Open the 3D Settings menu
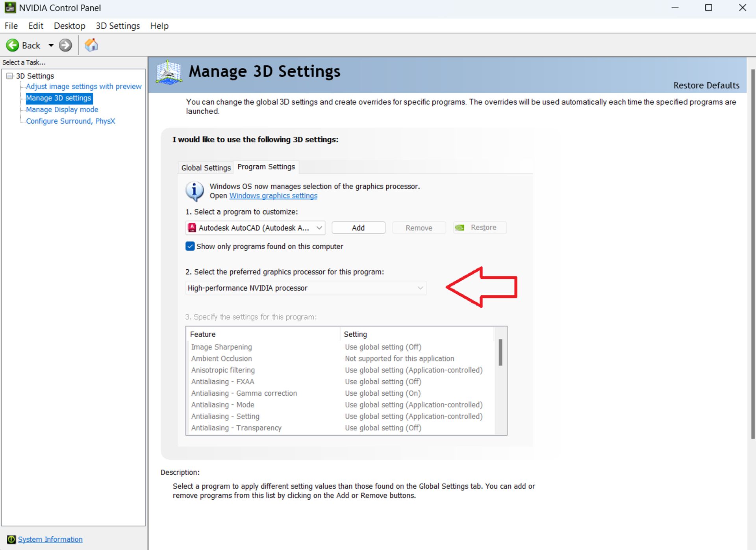 coord(118,26)
